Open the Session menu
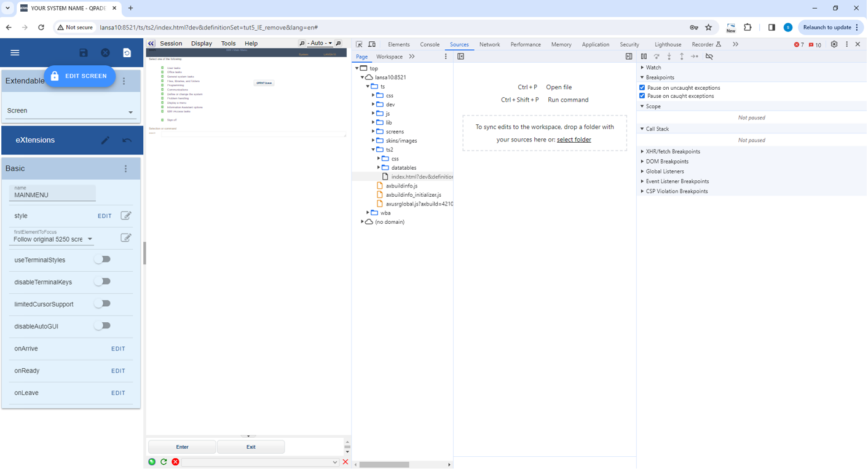The width and height of the screenshot is (868, 471). pos(171,44)
